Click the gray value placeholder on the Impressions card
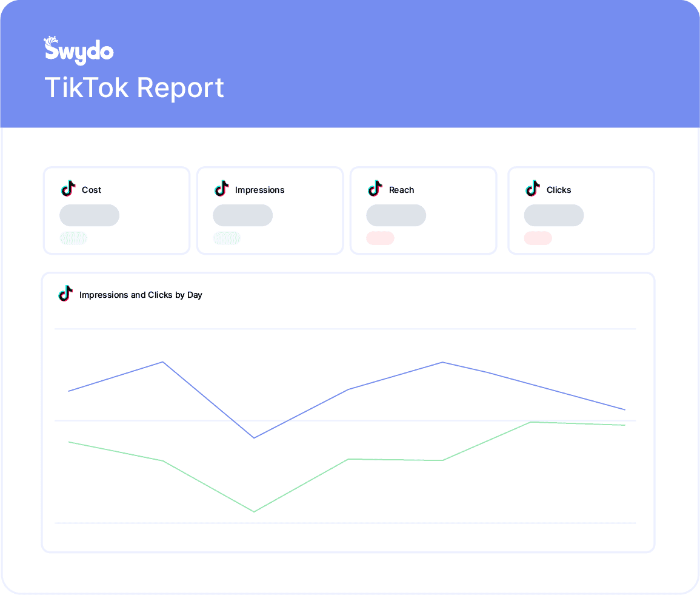 pyautogui.click(x=243, y=215)
